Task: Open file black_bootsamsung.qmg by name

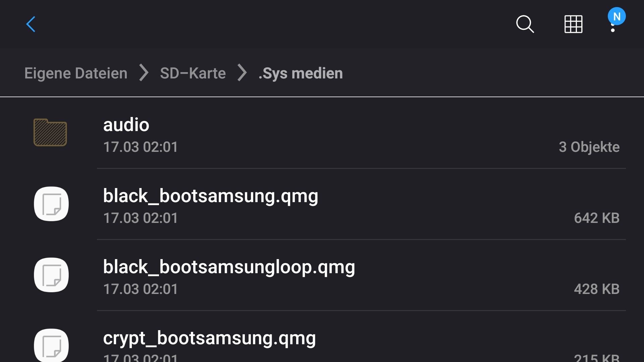Action: coord(211,196)
